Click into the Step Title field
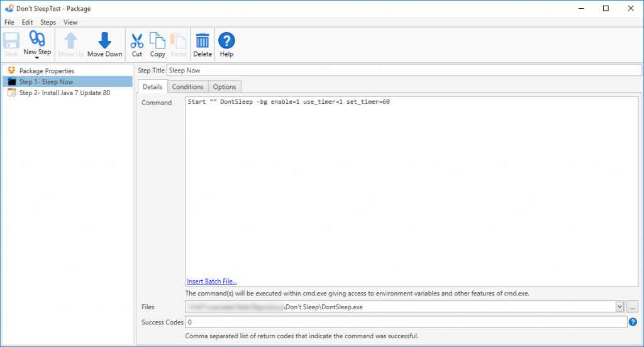The image size is (644, 347). 404,71
